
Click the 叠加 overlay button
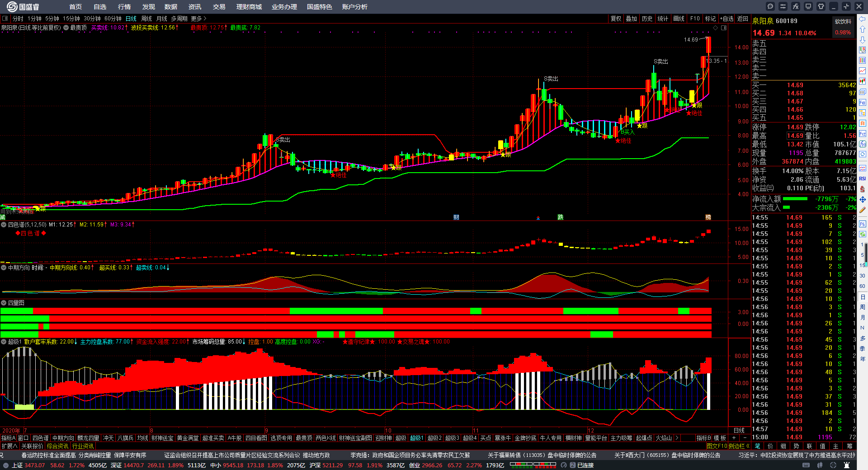631,19
